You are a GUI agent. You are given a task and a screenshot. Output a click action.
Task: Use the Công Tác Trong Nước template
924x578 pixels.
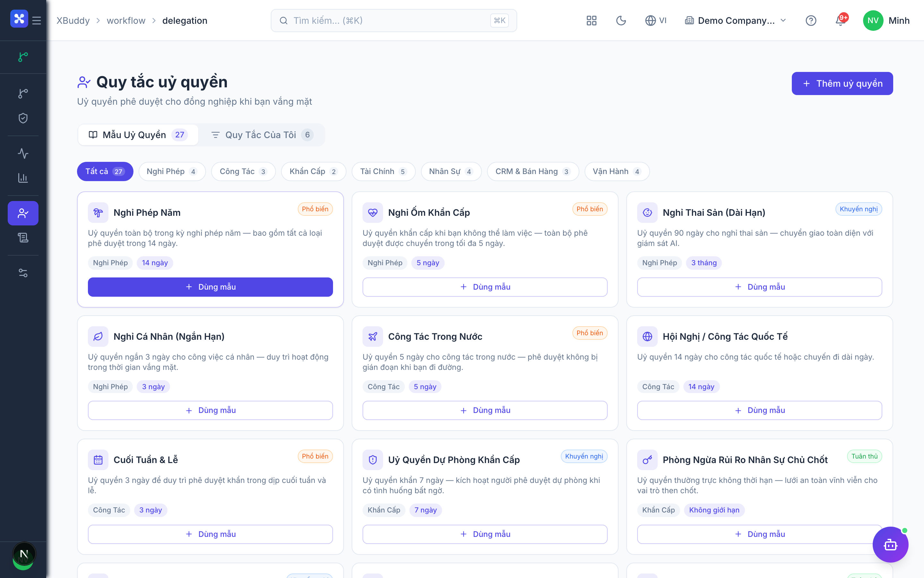coord(485,410)
